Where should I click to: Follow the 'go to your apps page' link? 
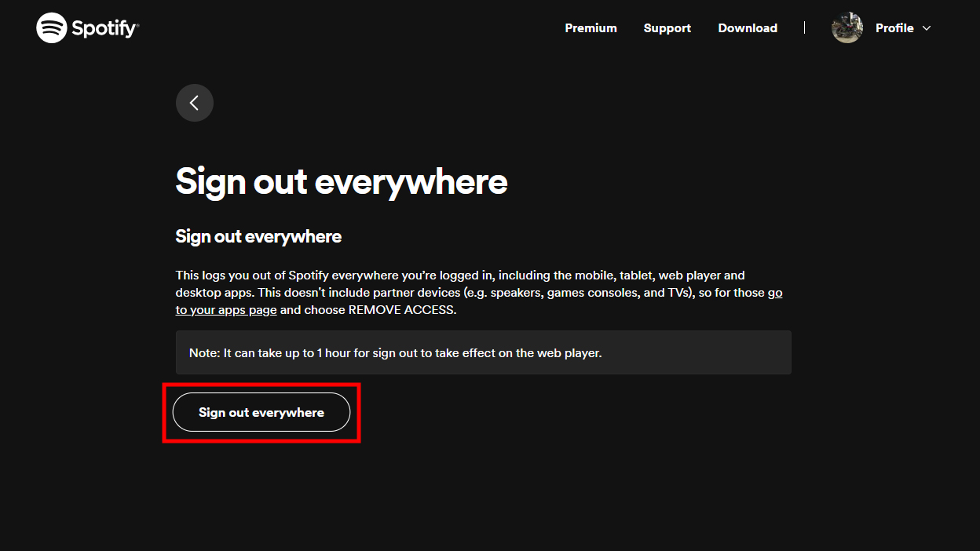pos(226,310)
